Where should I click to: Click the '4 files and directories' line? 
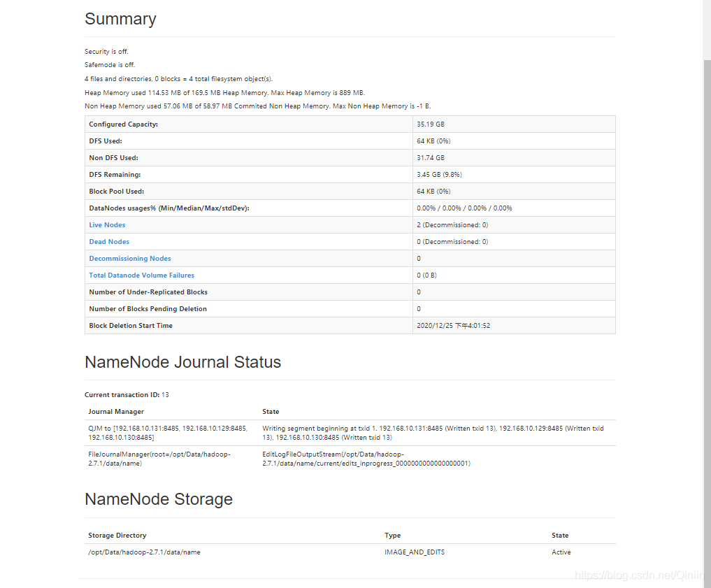tap(179, 79)
